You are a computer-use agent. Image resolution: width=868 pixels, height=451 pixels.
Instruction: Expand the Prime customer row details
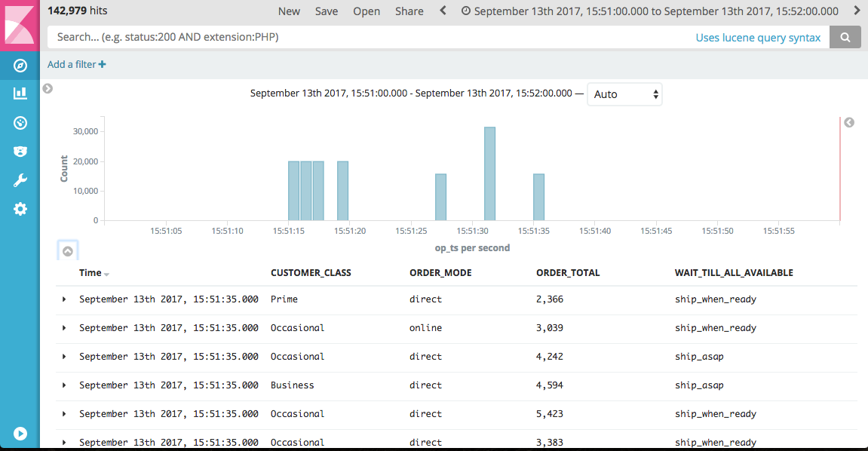click(64, 299)
